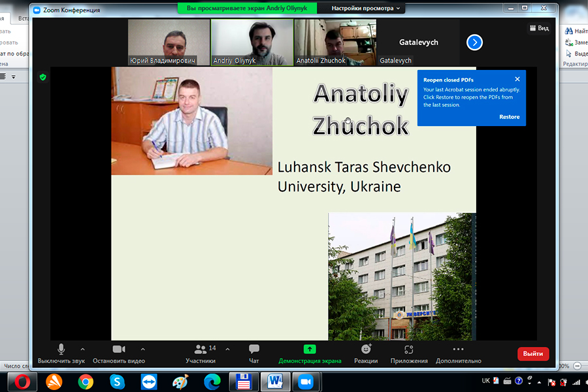
Task: Stop video using the camera icon
Action: (x=119, y=353)
